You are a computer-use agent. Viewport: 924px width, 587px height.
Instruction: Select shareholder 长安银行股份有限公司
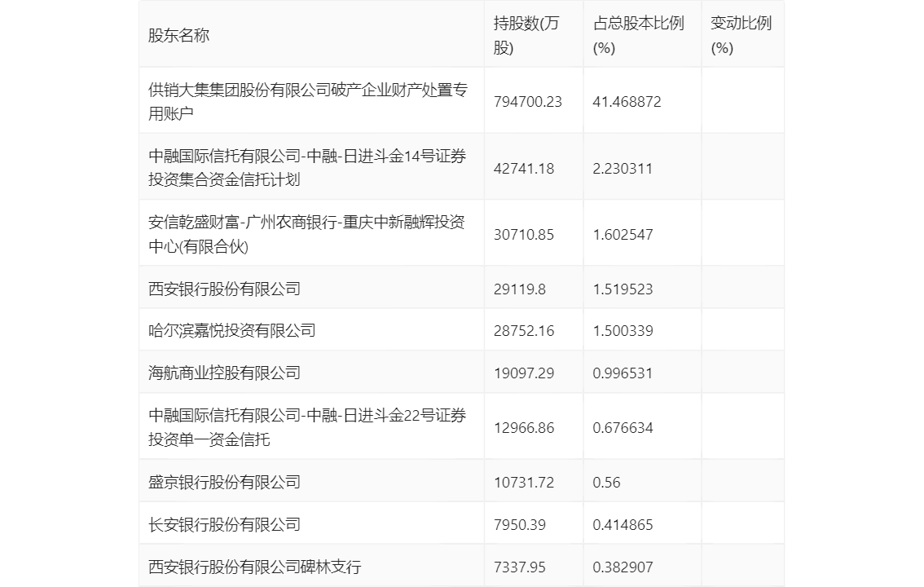[225, 524]
